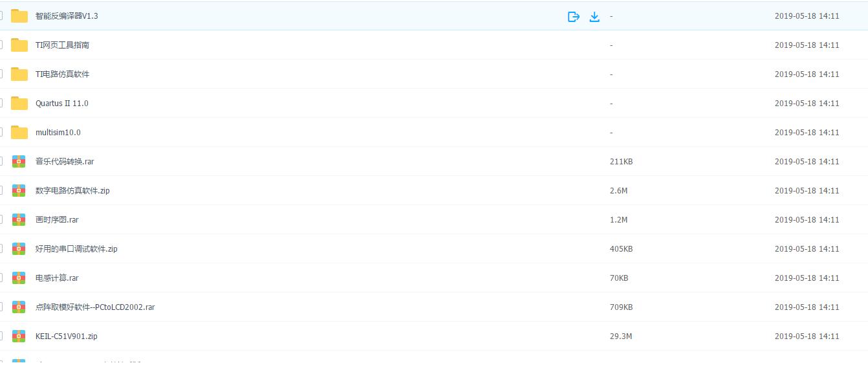Open folder name multisim10.0
The image size is (868, 374).
(x=58, y=133)
